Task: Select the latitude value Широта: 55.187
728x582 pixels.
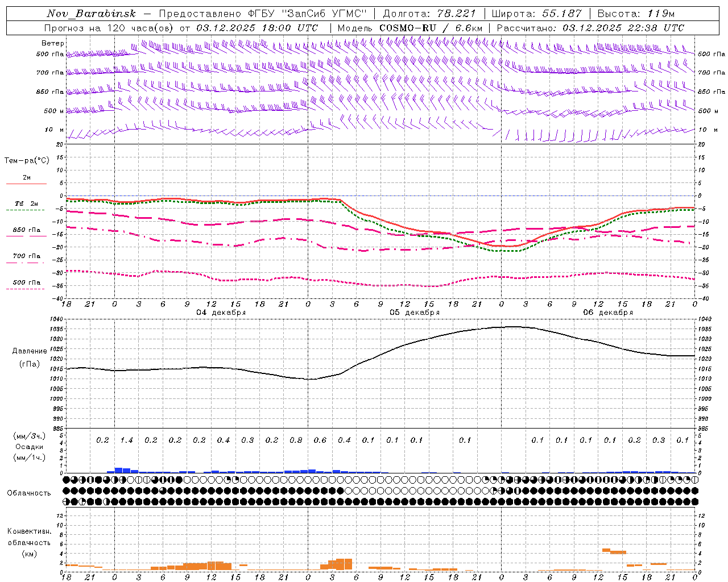Action: (x=536, y=14)
